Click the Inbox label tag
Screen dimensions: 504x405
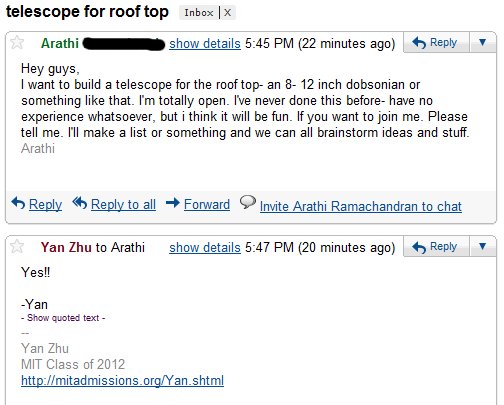pyautogui.click(x=199, y=13)
